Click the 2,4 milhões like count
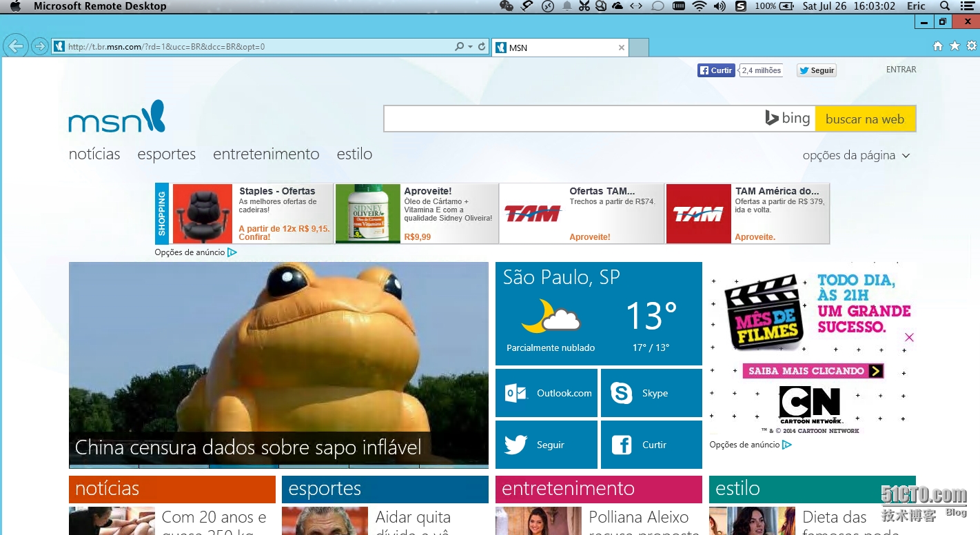 pyautogui.click(x=762, y=70)
